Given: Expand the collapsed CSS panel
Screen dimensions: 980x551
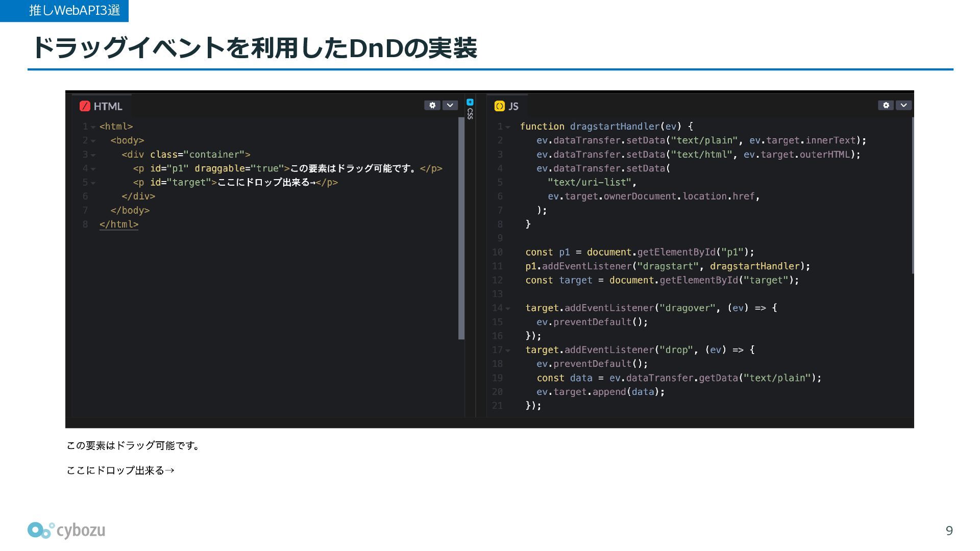Looking at the screenshot, I should pos(470,113).
